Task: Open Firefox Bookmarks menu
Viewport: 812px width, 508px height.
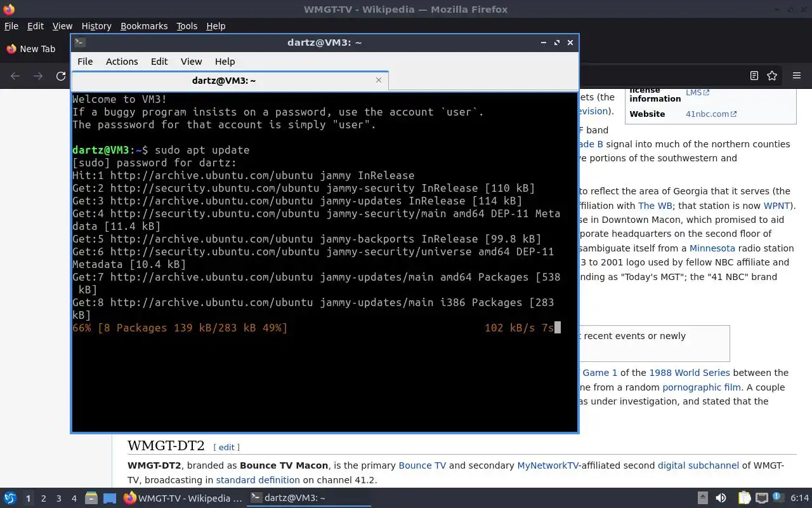Action: pyautogui.click(x=144, y=26)
